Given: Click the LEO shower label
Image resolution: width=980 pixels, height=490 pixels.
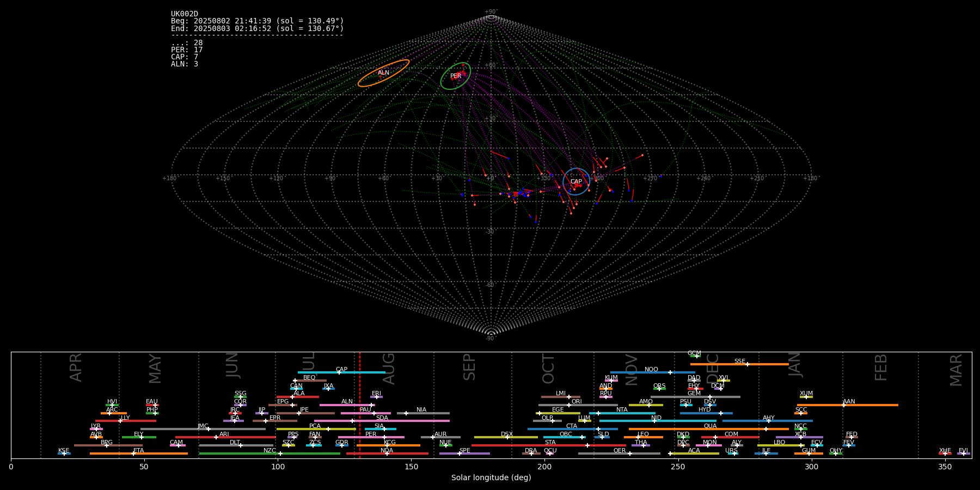Looking at the screenshot, I should coord(643,434).
